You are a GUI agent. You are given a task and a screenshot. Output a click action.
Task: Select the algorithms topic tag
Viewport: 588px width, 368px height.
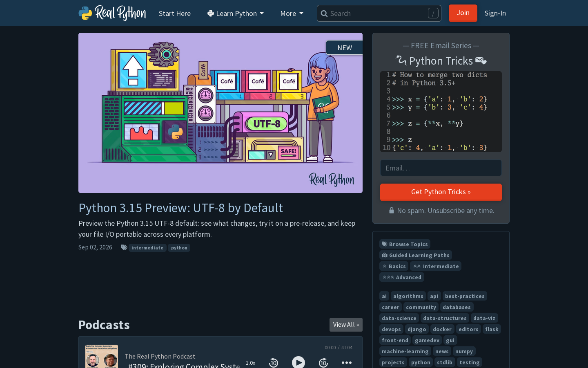[408, 296]
